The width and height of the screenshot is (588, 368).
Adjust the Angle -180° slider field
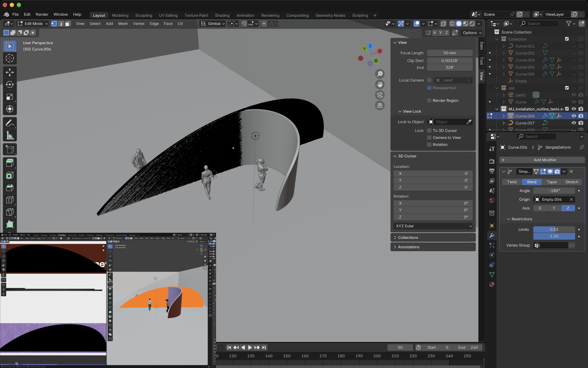pyautogui.click(x=554, y=191)
